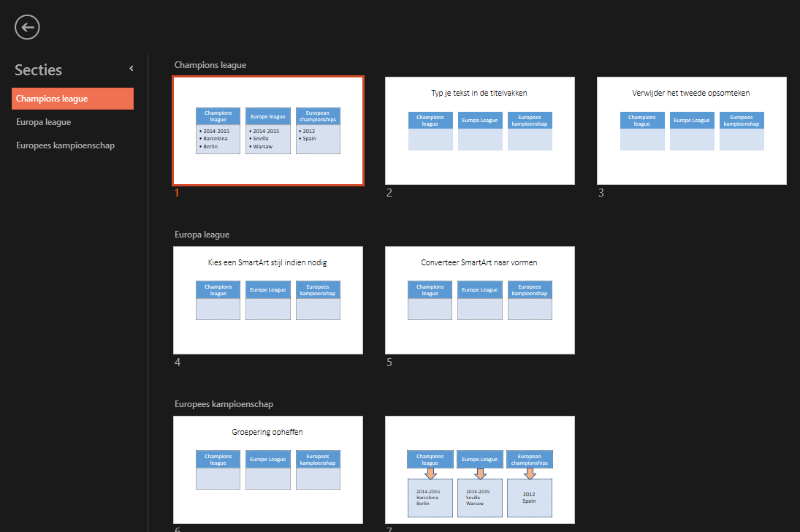800x532 pixels.
Task: Select the Europa league section in sidebar
Action: coord(46,121)
